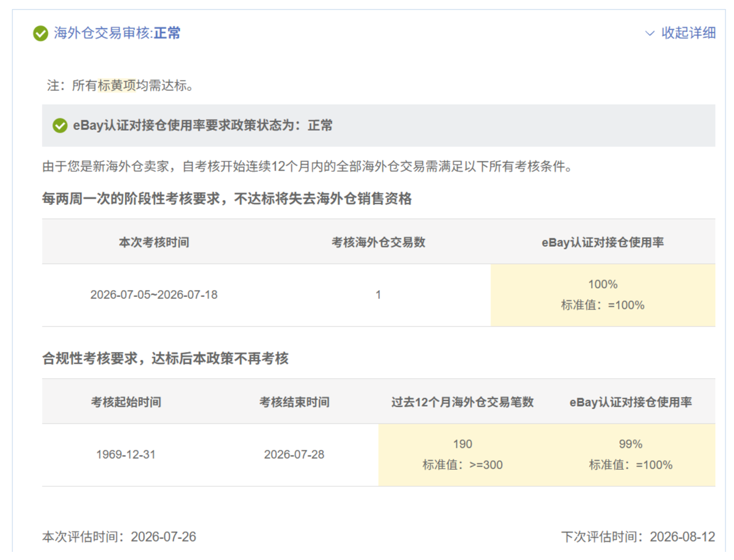Click 标准值：=100% under the 99% value
The width and height of the screenshot is (734, 560).
pyautogui.click(x=630, y=465)
